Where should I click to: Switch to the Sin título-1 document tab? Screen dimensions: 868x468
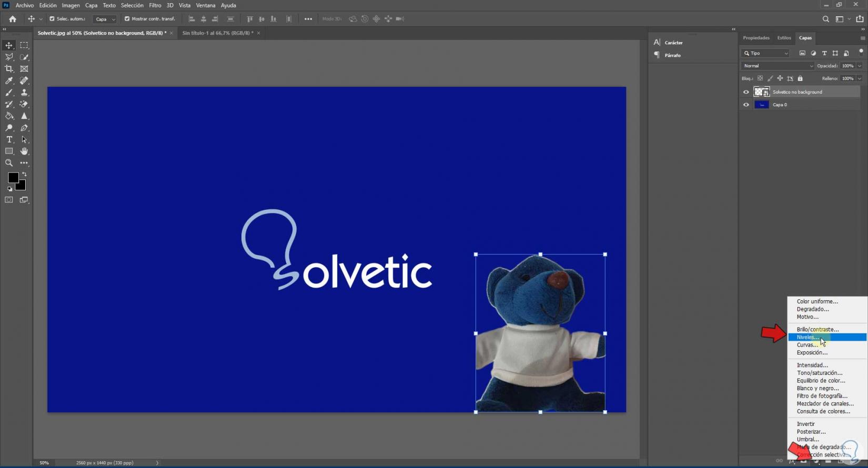coord(218,33)
